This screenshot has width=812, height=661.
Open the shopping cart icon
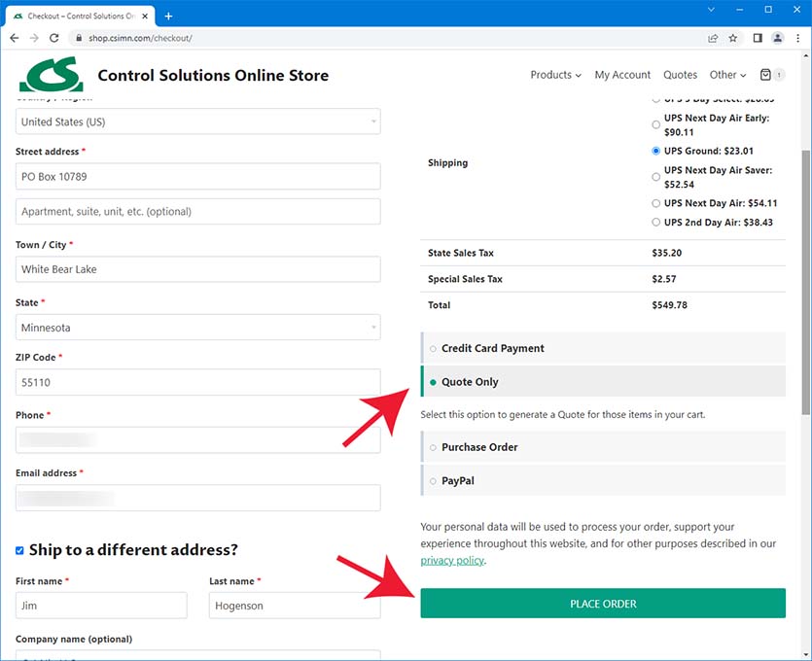pos(765,75)
